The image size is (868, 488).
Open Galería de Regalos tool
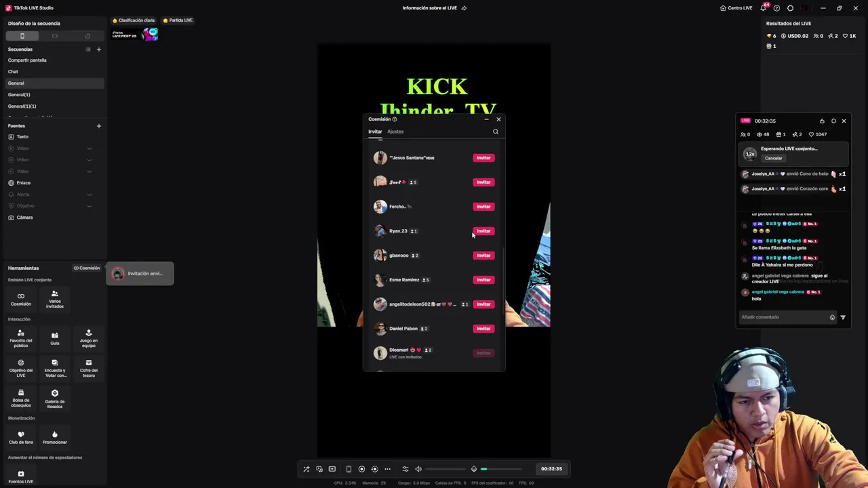(x=55, y=399)
